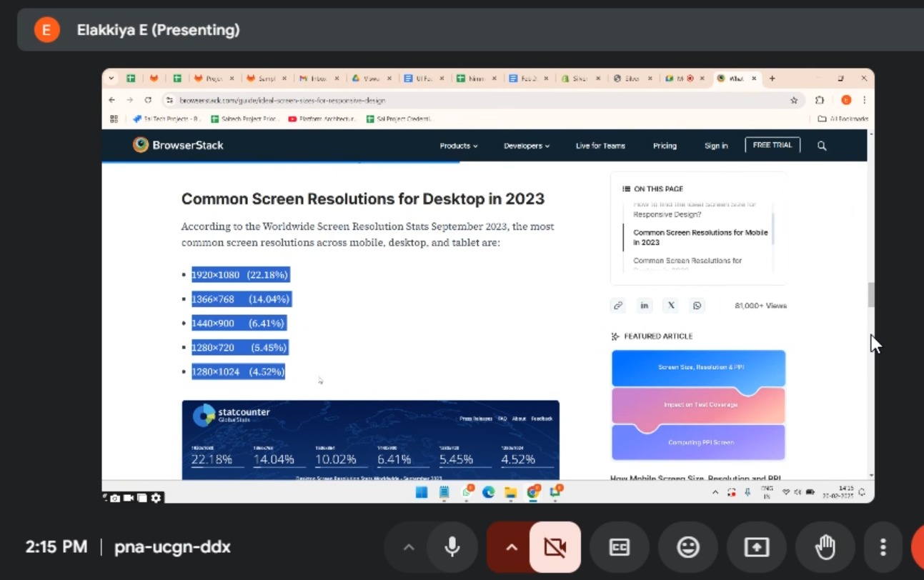The image size is (924, 580).
Task: Open the Products dropdown on BrowserStack
Action: click(x=458, y=146)
